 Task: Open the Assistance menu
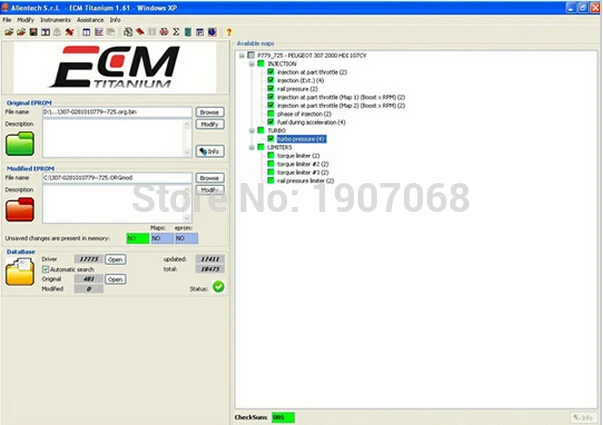[90, 20]
